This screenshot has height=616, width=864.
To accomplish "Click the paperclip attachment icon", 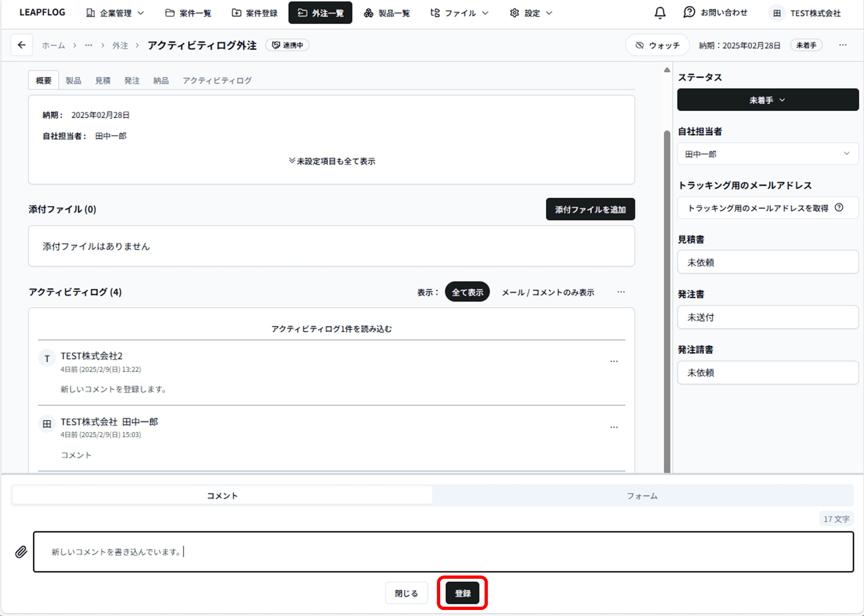I will 21,551.
